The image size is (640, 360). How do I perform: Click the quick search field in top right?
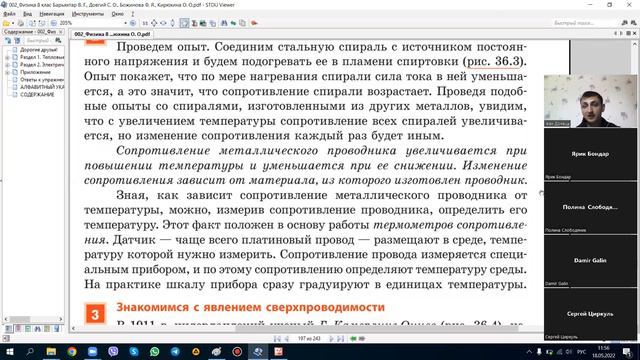pos(584,23)
